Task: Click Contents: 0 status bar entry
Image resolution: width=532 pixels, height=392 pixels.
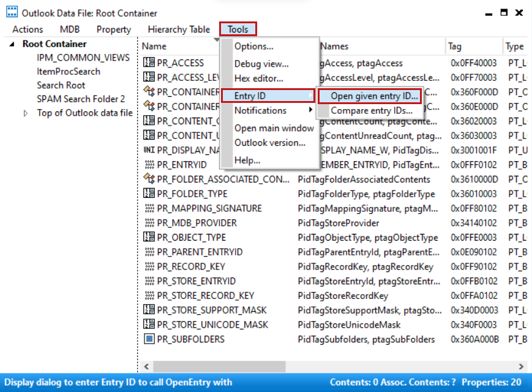Action: (x=354, y=382)
